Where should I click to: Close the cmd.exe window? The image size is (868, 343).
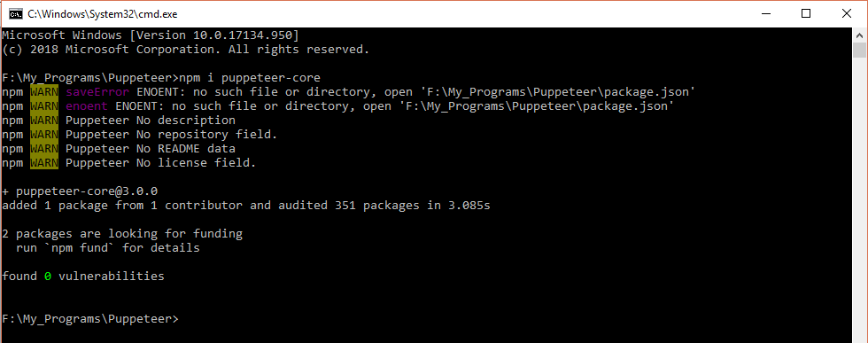pos(847,14)
